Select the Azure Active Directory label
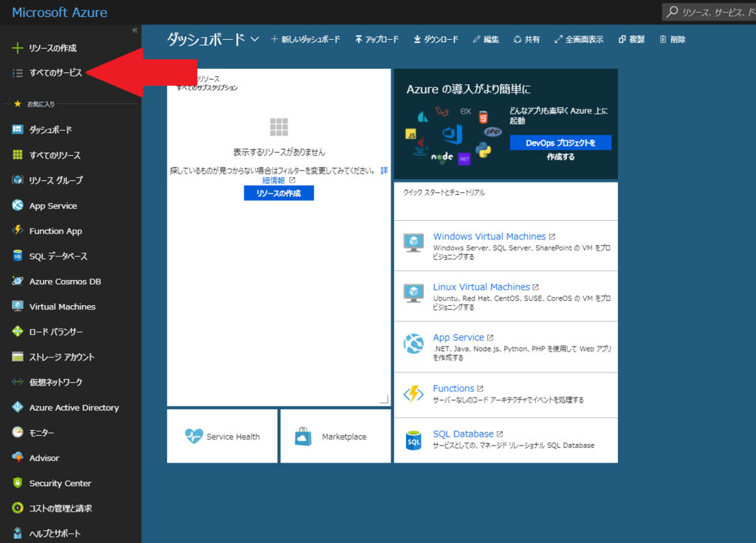This screenshot has height=543, width=756. coord(74,407)
